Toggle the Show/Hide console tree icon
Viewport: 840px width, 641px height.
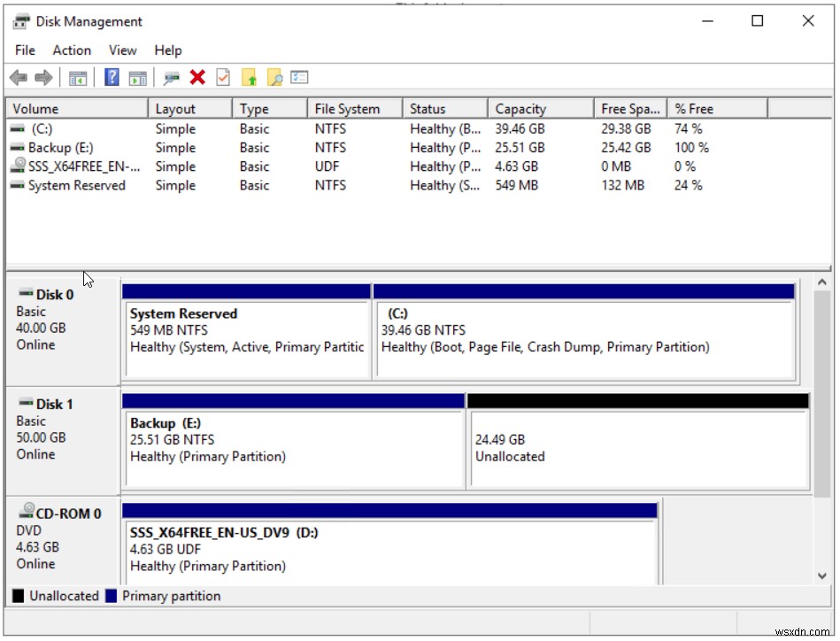click(x=77, y=77)
